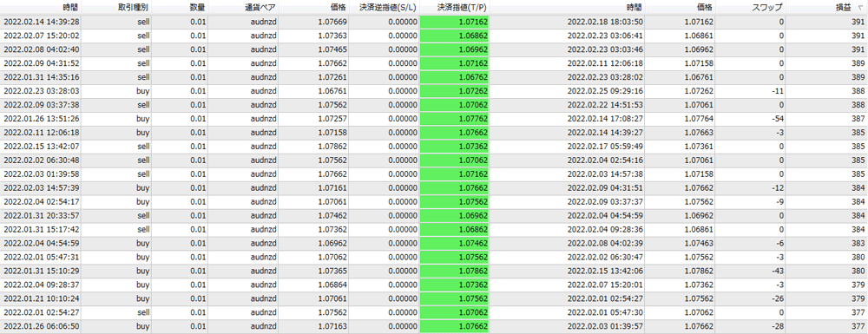Click the sort arrow in 損益 header
Viewport: 868px width, 334px height.
859,9
